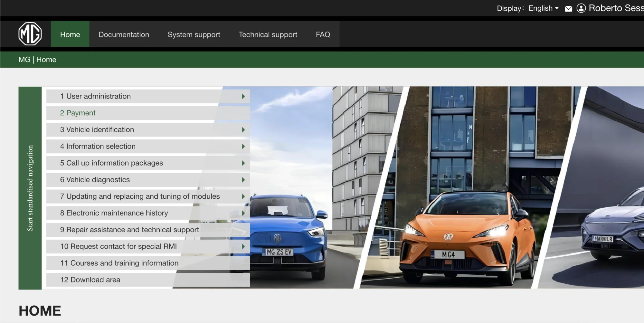Click the user profile avatar icon
The width and height of the screenshot is (644, 323).
click(x=581, y=8)
